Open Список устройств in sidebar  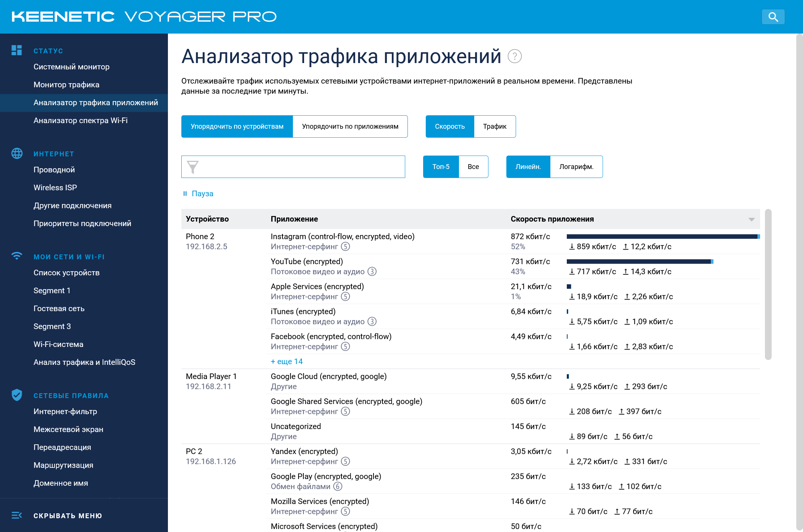point(66,273)
